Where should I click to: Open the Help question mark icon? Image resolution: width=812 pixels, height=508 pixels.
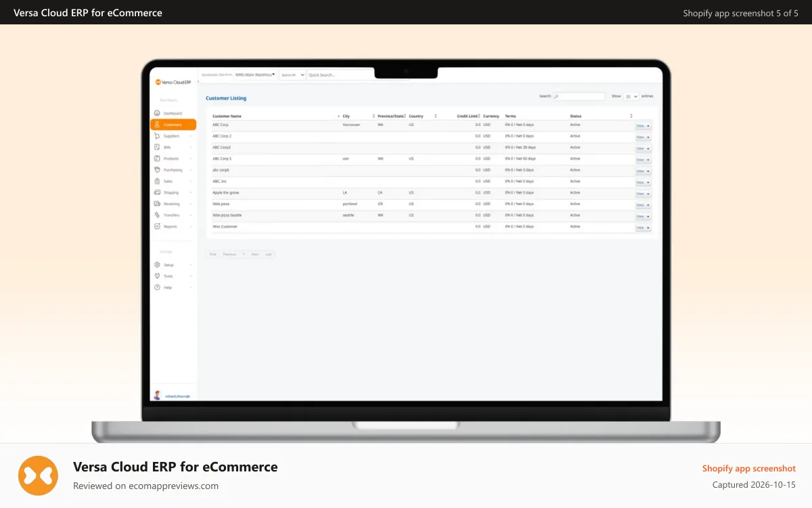click(157, 288)
